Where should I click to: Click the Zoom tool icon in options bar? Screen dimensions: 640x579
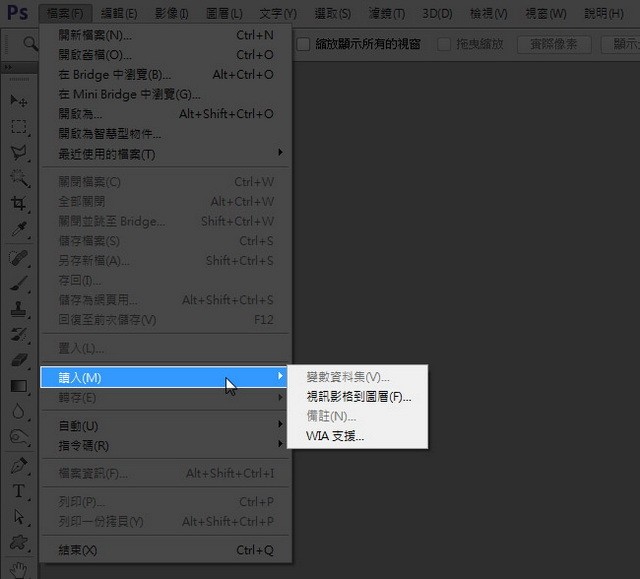(30, 43)
